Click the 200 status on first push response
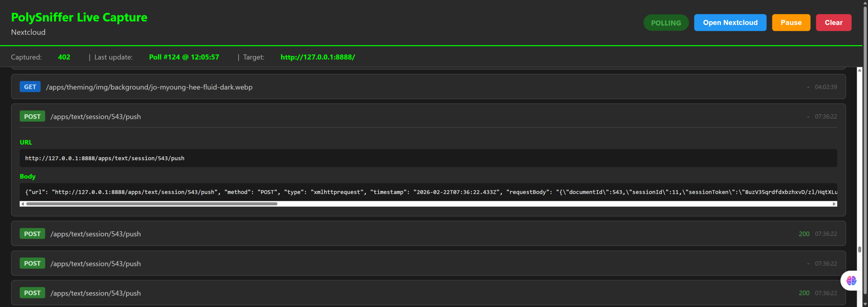 (804, 233)
